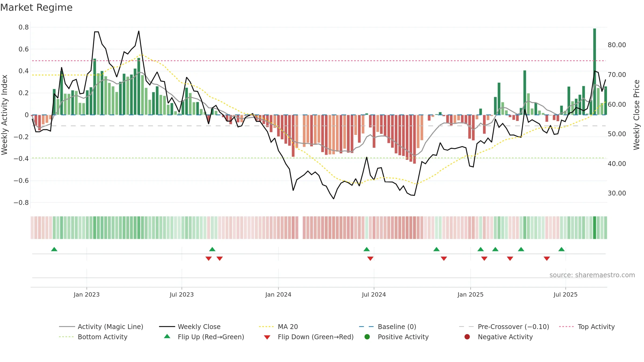Click the Jan 2025 x-axis label
Image resolution: width=644 pixels, height=362 pixels.
tap(470, 294)
